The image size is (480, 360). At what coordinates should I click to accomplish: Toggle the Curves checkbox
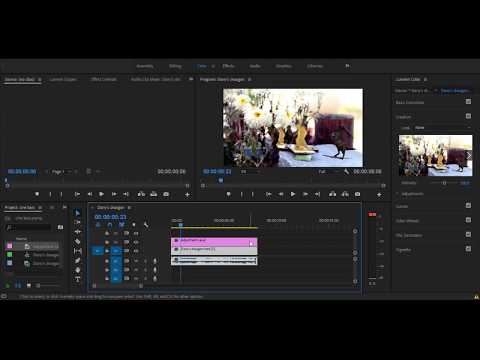[468, 206]
